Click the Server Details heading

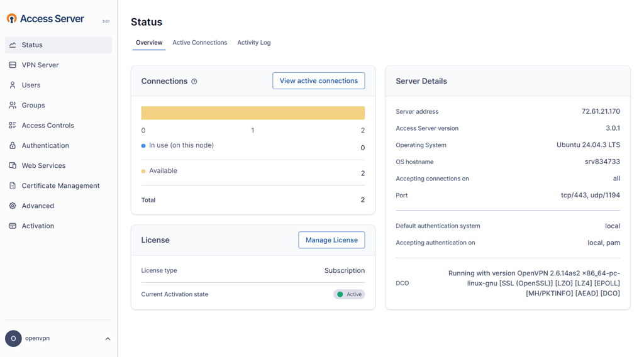click(421, 81)
